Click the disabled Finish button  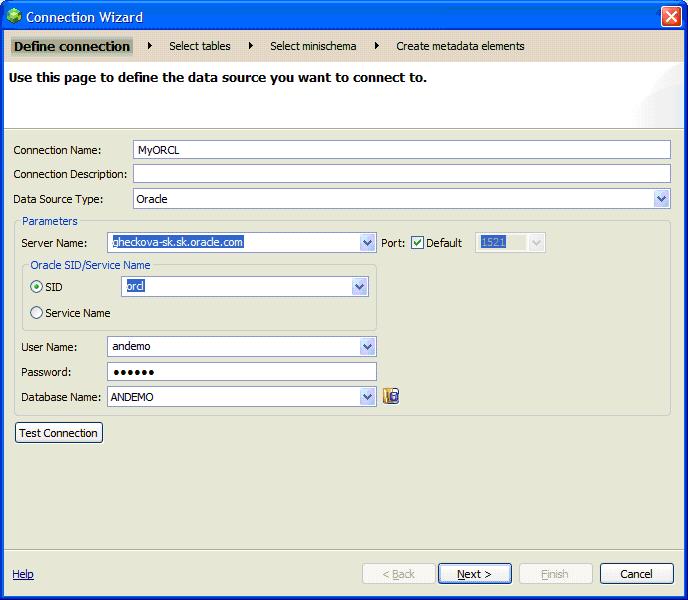pos(555,574)
